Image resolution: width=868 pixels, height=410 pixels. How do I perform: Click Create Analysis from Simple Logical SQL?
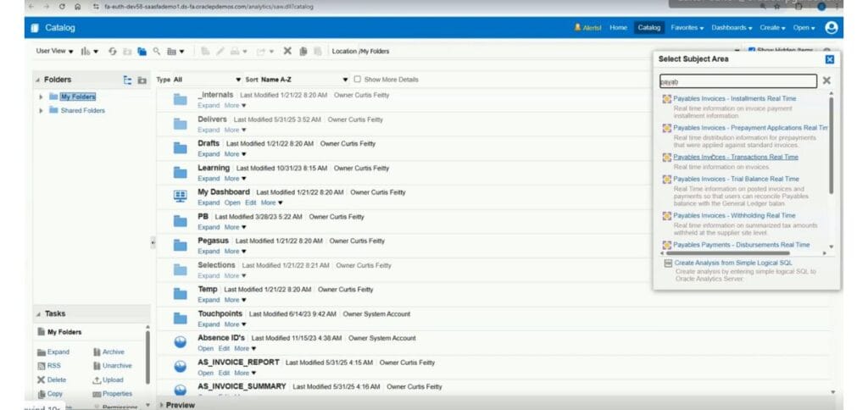click(733, 263)
